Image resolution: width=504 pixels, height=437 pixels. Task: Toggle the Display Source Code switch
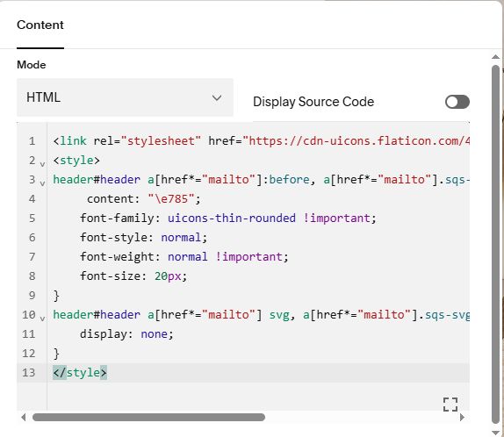[x=457, y=102]
